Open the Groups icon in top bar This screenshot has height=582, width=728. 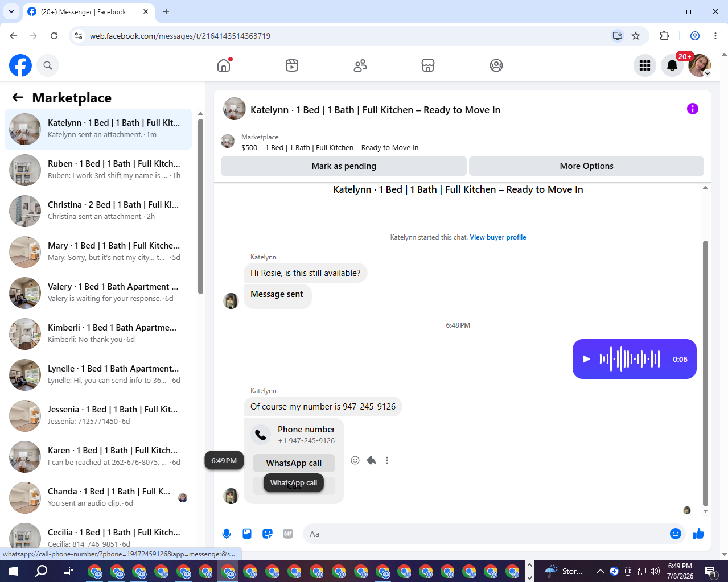coord(496,65)
